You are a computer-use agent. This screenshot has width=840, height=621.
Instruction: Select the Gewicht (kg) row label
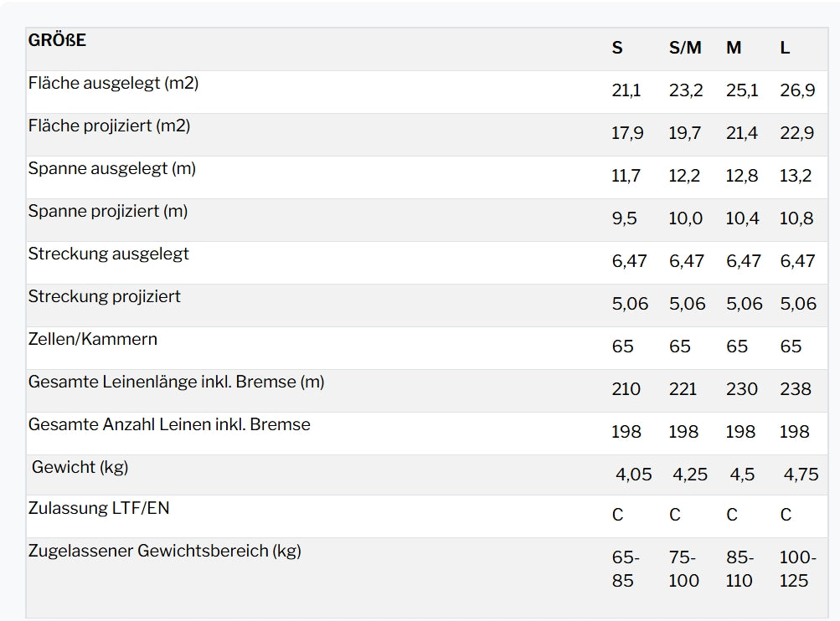point(80,468)
